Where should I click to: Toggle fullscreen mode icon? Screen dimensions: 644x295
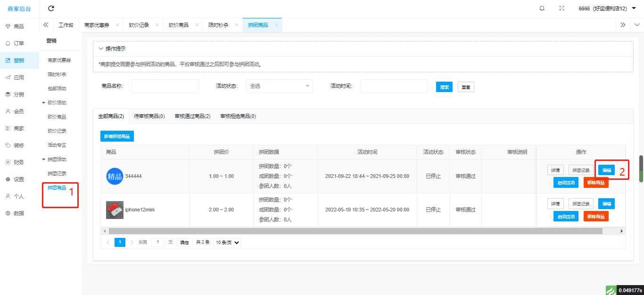click(x=561, y=8)
